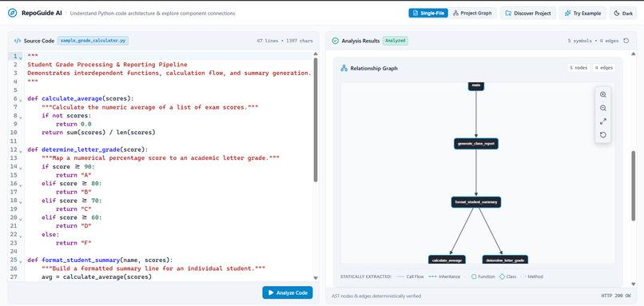Click the Source Code brackets icon

18,41
